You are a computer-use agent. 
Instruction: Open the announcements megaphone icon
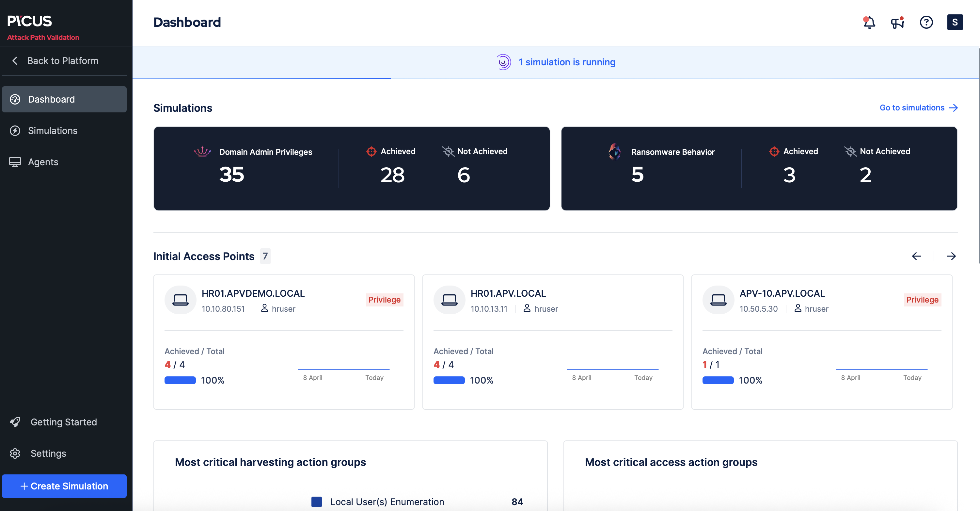click(x=897, y=23)
